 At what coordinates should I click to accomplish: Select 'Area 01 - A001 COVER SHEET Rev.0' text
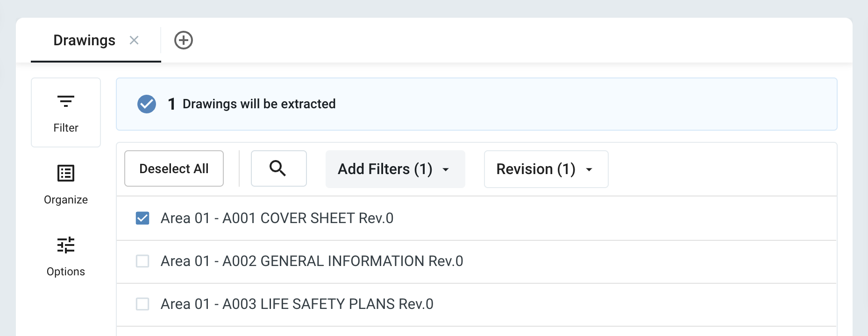coord(277,218)
